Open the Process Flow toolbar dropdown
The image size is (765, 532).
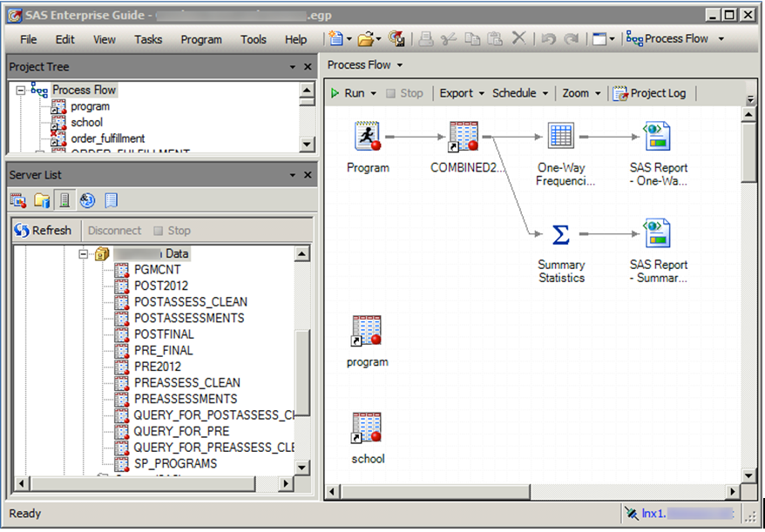point(721,39)
